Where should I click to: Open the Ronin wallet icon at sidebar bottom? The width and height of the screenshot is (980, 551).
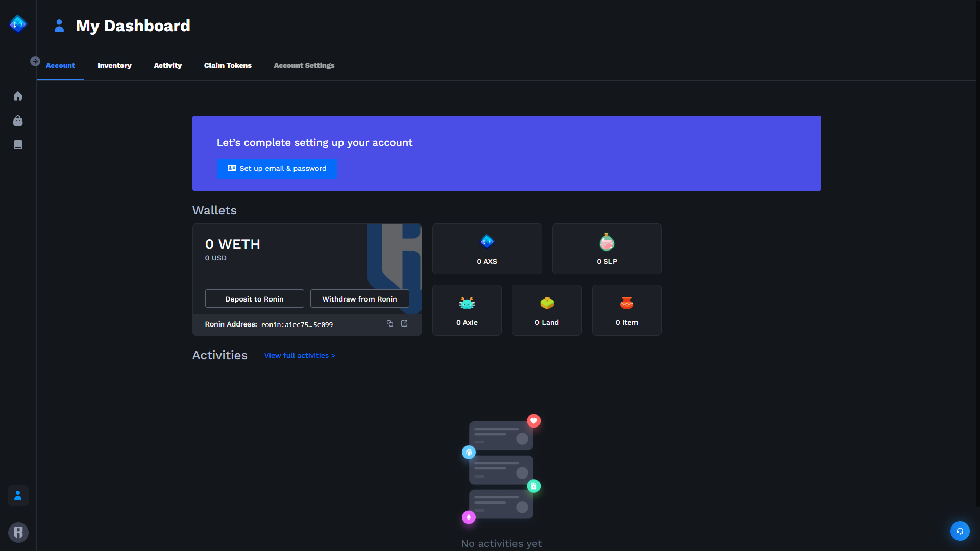click(x=18, y=533)
